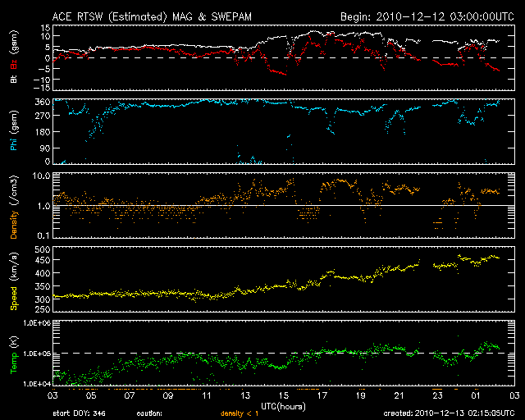
Task: Click the '15' tick on the Bt Bz axis
Action: click(46, 28)
